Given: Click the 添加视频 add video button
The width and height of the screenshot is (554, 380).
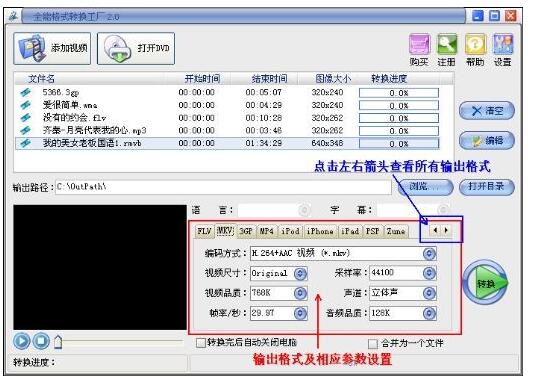Looking at the screenshot, I should click(52, 48).
